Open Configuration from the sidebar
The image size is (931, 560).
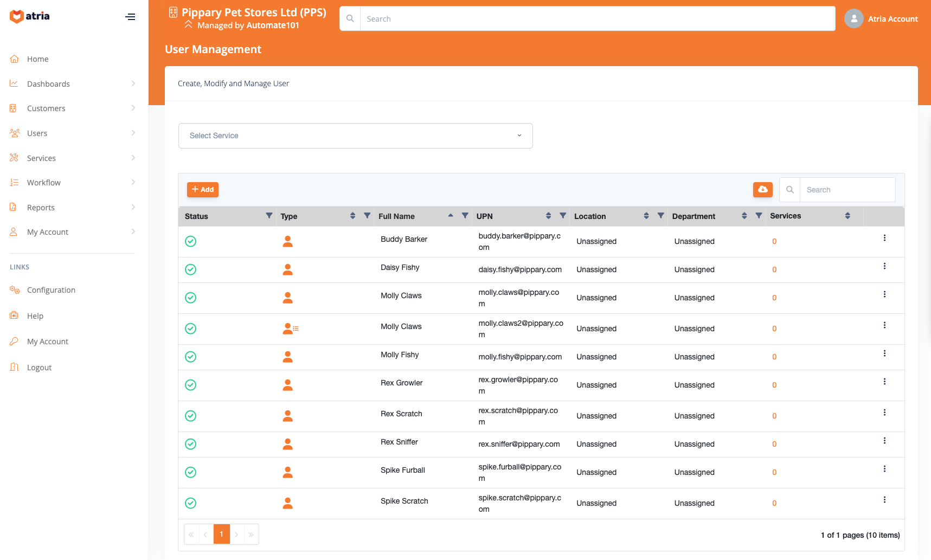click(x=51, y=289)
